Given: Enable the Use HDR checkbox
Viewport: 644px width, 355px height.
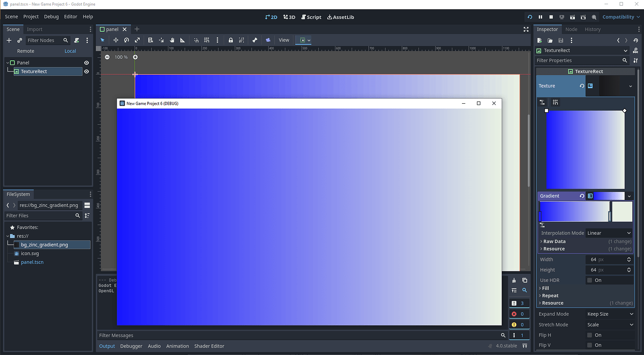Looking at the screenshot, I should (x=590, y=280).
